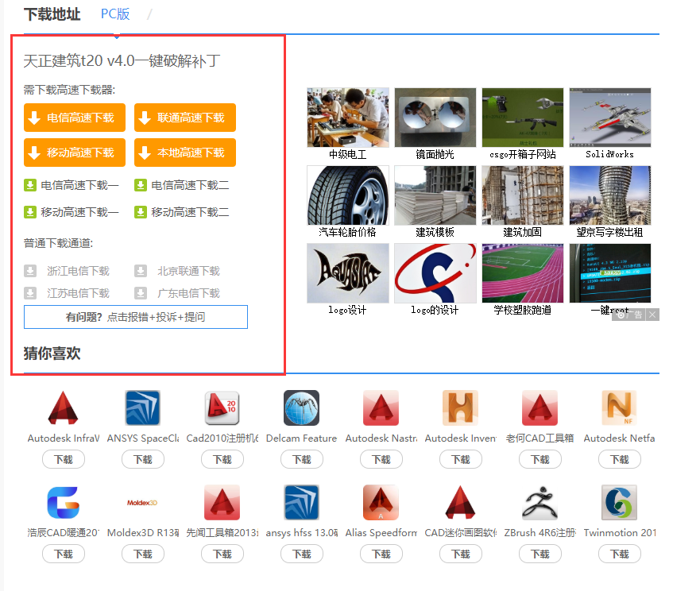Click green download icon beside 电信高速下载一
Image resolution: width=700 pixels, height=591 pixels.
[x=30, y=185]
